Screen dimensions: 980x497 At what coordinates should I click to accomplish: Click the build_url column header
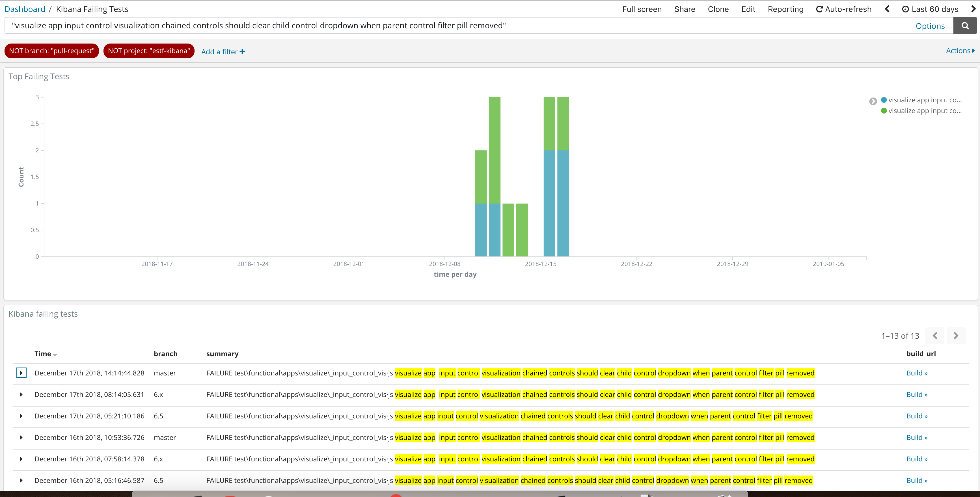point(921,354)
